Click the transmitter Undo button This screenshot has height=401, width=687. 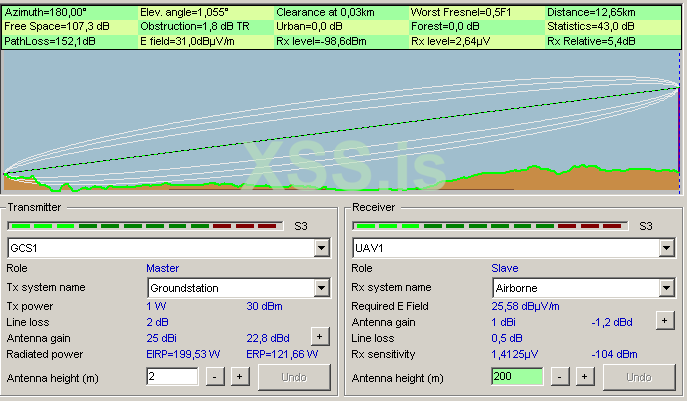point(294,377)
